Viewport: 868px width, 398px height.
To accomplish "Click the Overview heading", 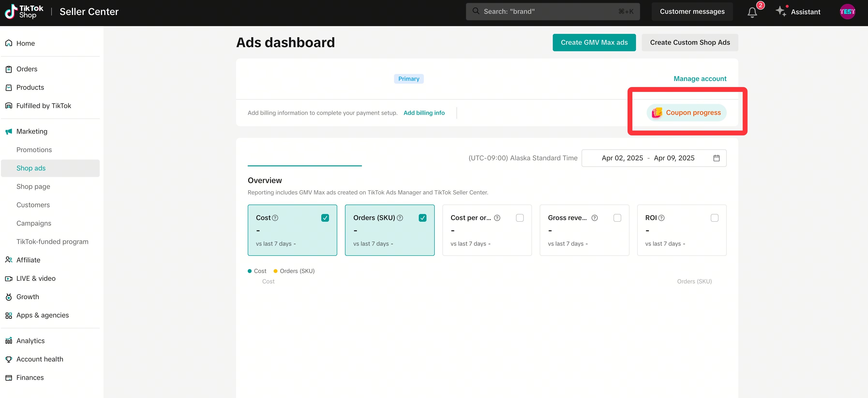I will pos(264,180).
